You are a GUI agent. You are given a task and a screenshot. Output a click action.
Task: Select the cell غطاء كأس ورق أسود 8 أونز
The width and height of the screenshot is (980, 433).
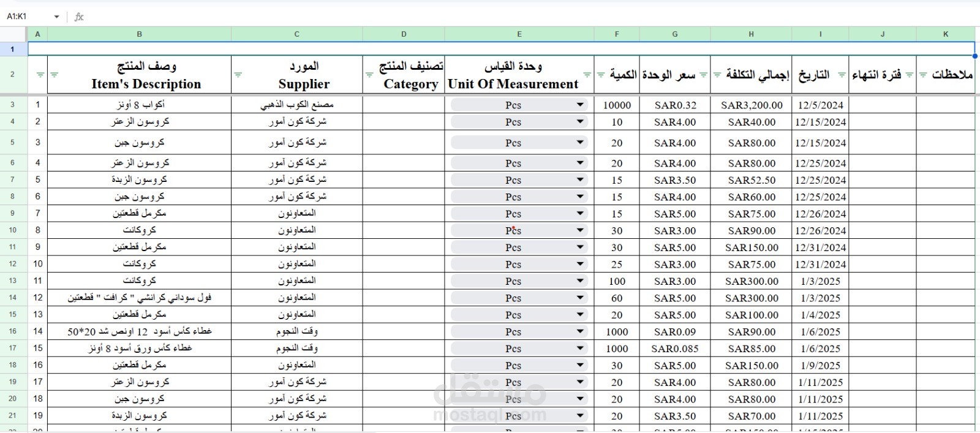[x=139, y=348]
